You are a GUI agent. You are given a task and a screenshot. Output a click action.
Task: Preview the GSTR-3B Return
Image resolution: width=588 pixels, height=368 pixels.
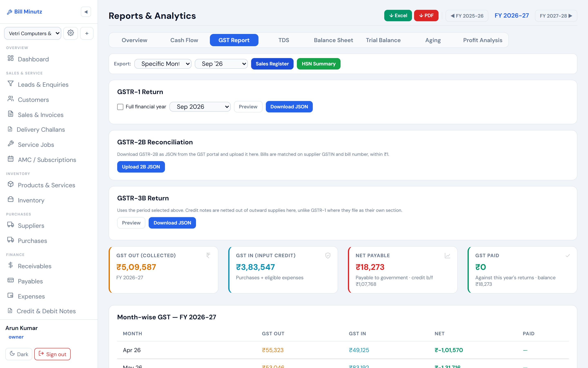pyautogui.click(x=131, y=223)
